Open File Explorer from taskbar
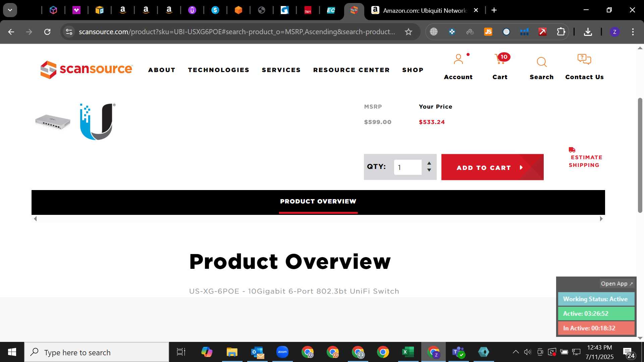The width and height of the screenshot is (644, 362). click(232, 352)
